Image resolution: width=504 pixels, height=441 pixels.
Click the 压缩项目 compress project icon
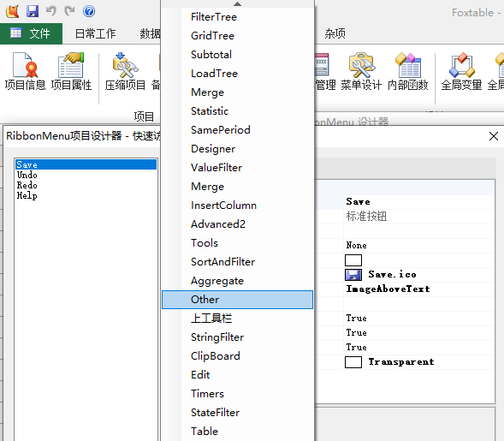(125, 71)
